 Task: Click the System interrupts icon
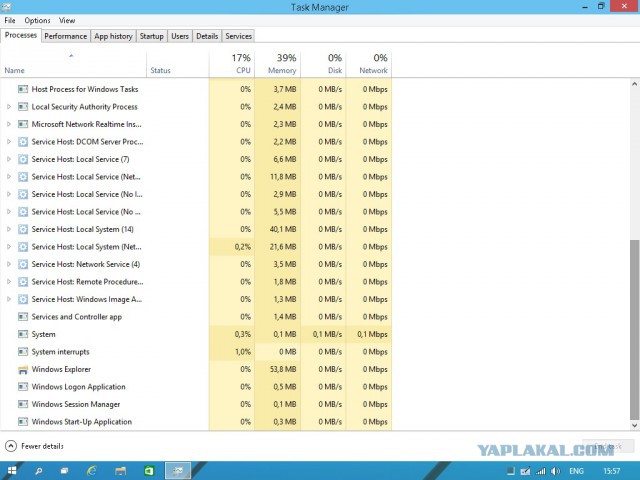pyautogui.click(x=23, y=351)
